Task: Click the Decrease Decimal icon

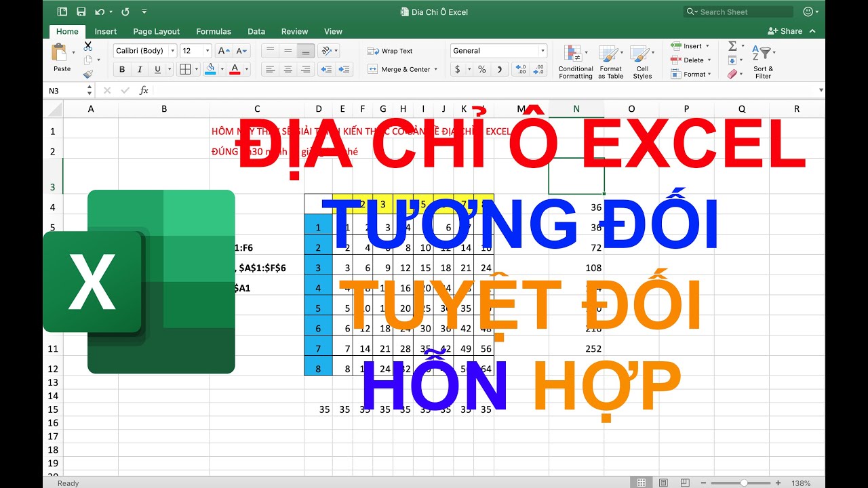Action: pyautogui.click(x=538, y=69)
